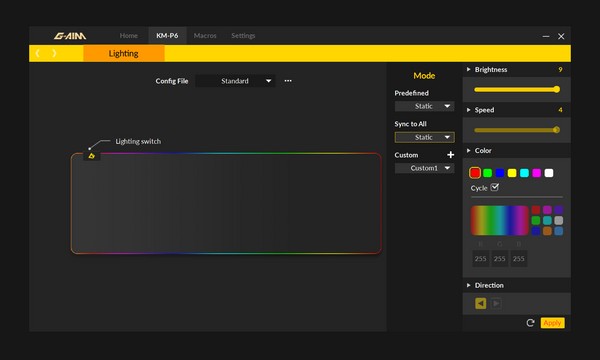Click the Mode heading
This screenshot has height=360, width=600.
pos(424,75)
